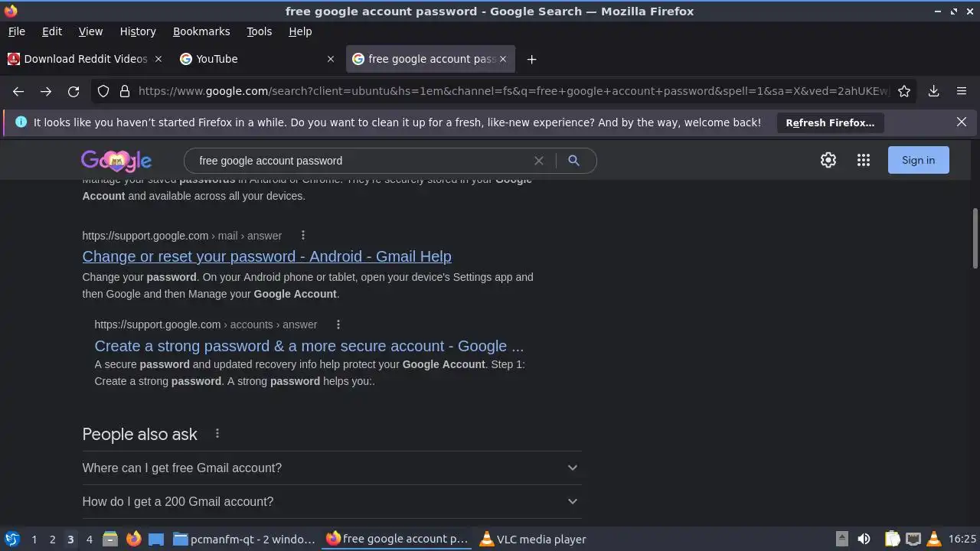
Task: Click "https://support.google.com › mail › answer" breadcrumb
Action: 182,236
